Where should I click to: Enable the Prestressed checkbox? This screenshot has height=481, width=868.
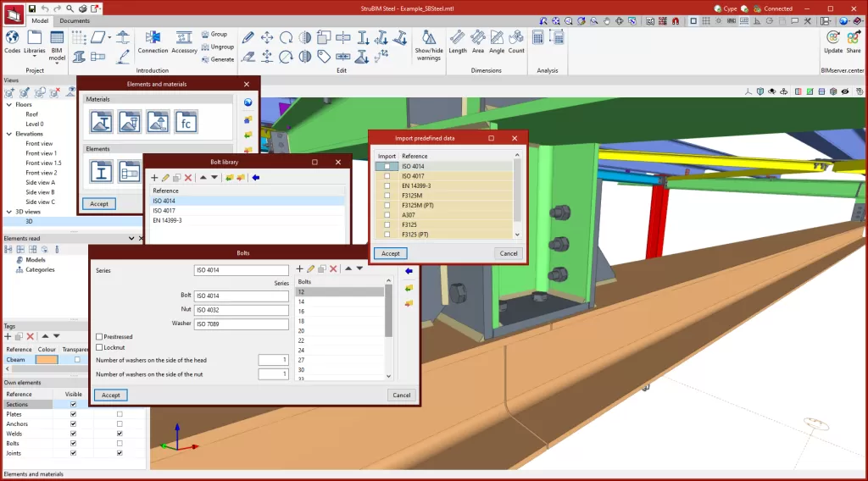pos(99,337)
